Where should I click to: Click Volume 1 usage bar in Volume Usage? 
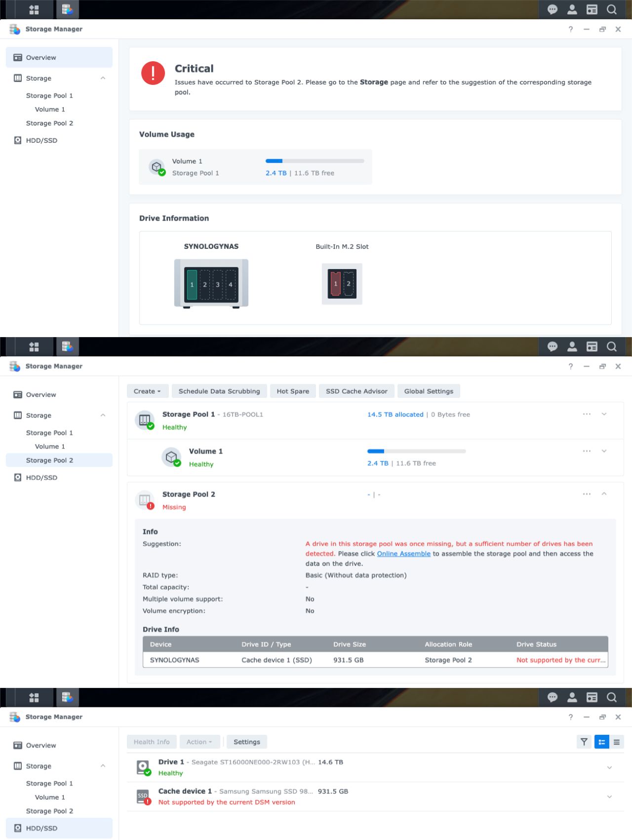pyautogui.click(x=315, y=161)
